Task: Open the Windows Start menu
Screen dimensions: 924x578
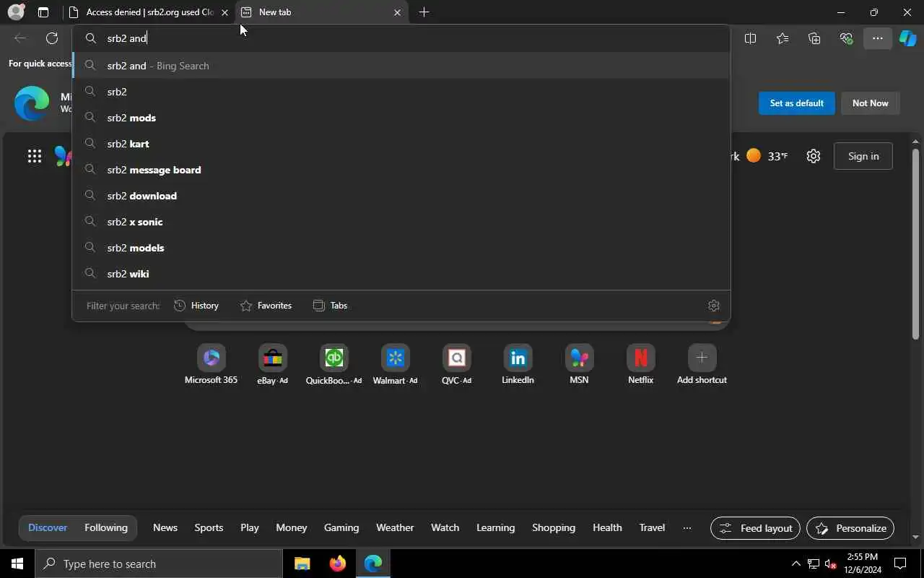Action: coord(17,564)
